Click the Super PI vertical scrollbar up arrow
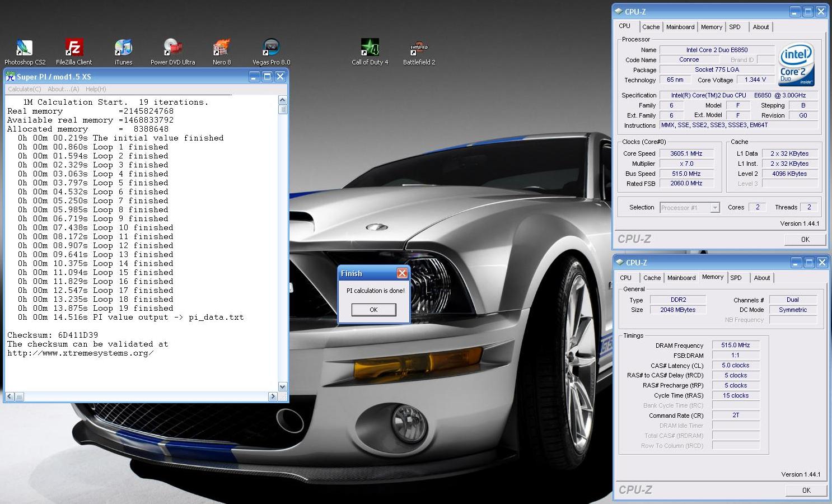Viewport: 832px width, 504px height. coord(282,100)
